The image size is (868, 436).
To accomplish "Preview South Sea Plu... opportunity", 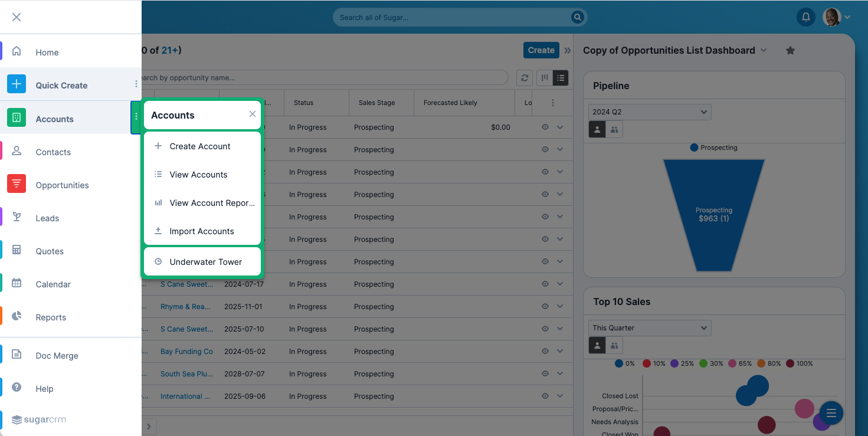I will point(545,373).
